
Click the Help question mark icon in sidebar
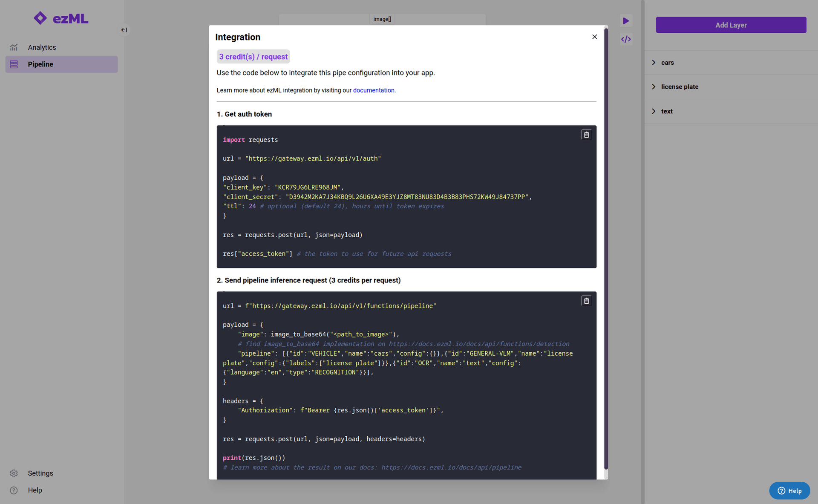click(x=14, y=490)
